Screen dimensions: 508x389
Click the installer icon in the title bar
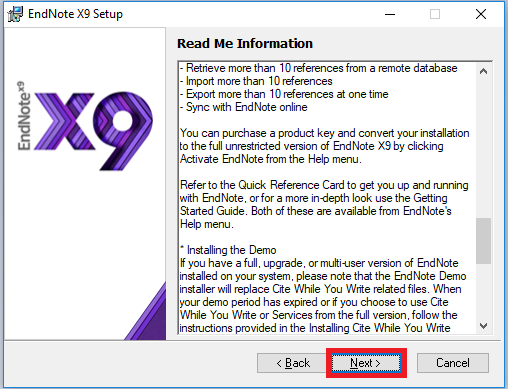[15, 14]
